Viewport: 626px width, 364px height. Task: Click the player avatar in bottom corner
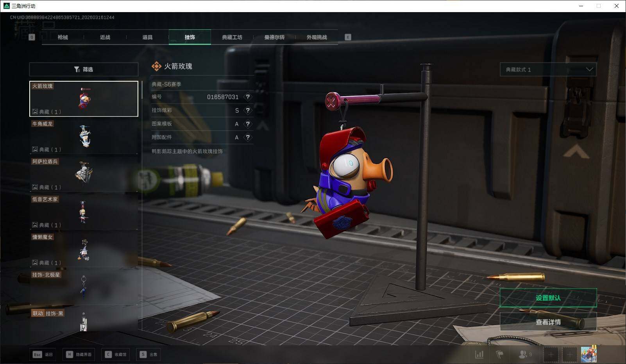(x=588, y=354)
